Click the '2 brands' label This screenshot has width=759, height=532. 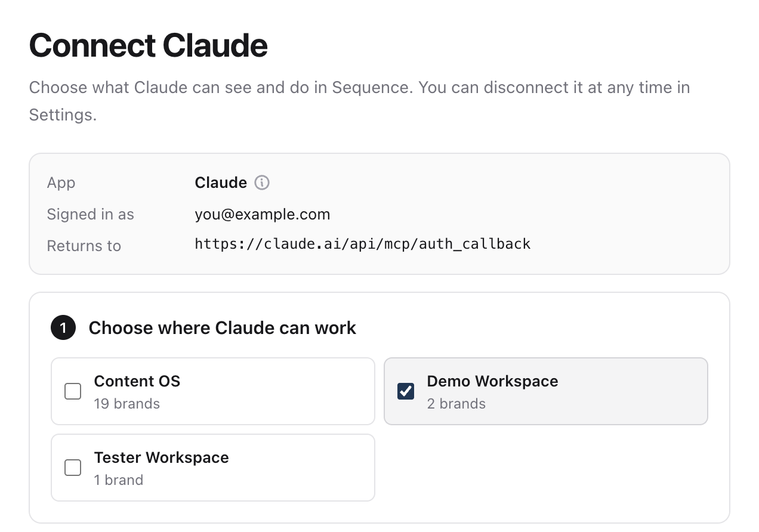456,404
